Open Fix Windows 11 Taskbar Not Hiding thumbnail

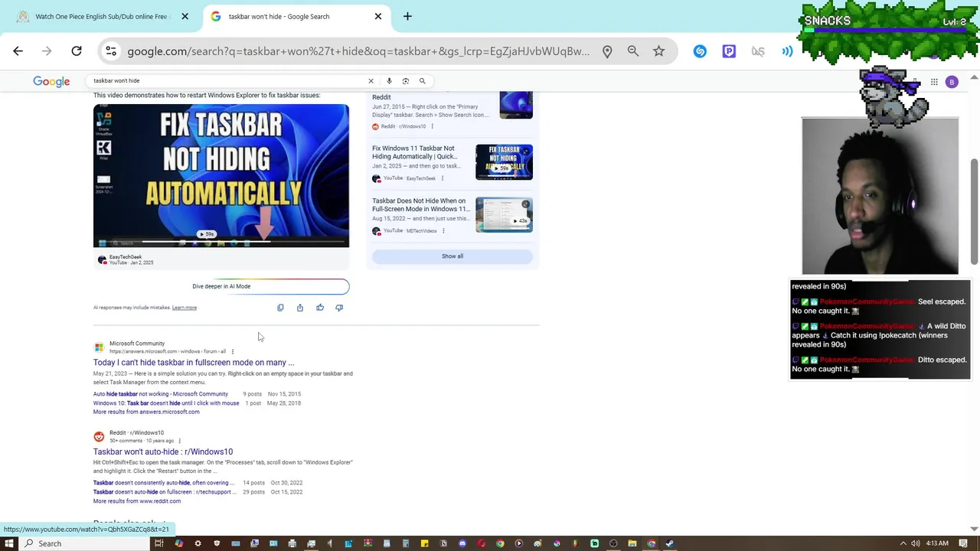(504, 161)
